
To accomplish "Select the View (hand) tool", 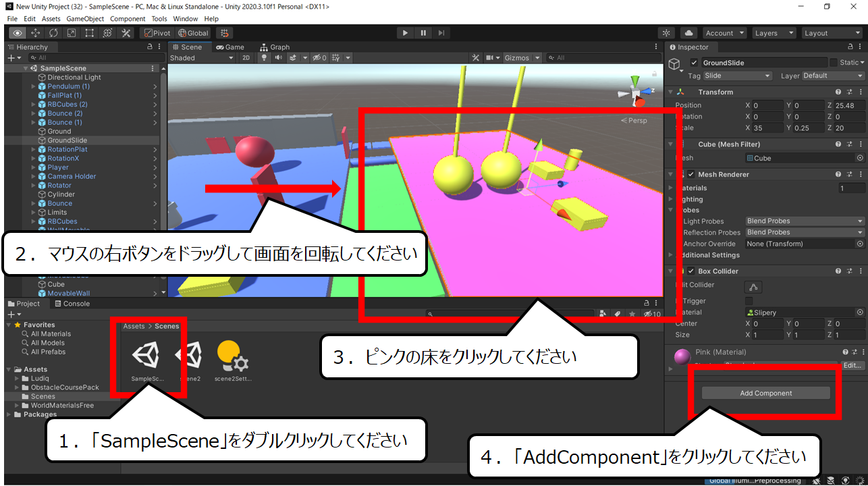I will [x=18, y=33].
